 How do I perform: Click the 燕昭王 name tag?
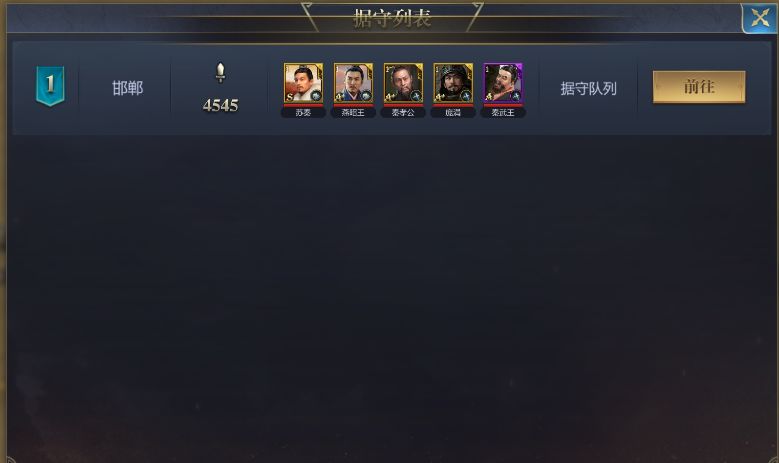tap(353, 113)
